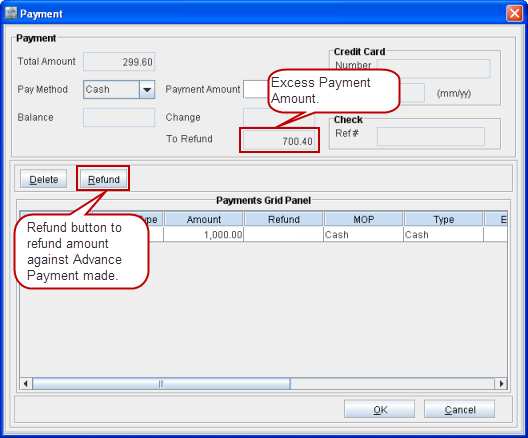The height and width of the screenshot is (438, 528).
Task: Click the Payment window title icon
Action: 11,13
